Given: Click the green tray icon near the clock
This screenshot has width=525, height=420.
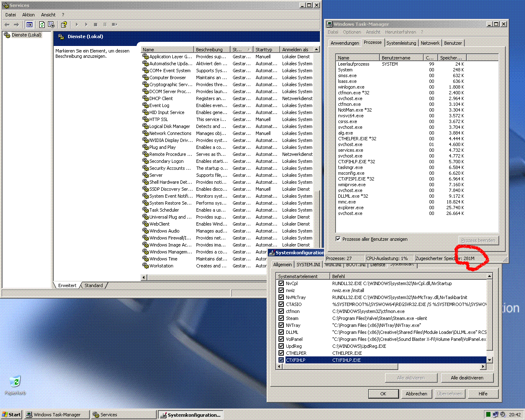Looking at the screenshot, I should [488, 415].
